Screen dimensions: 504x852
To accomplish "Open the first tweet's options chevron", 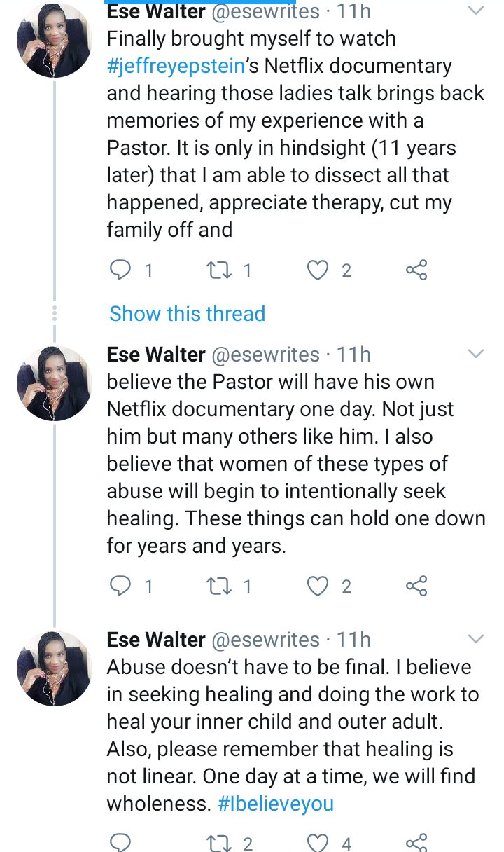I will tap(475, 12).
